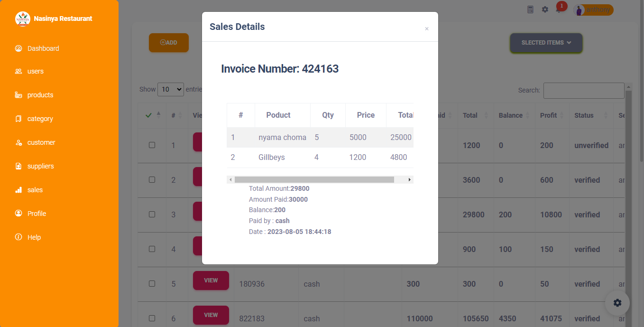
Task: Close the Sales Details dialog
Action: pos(426,29)
